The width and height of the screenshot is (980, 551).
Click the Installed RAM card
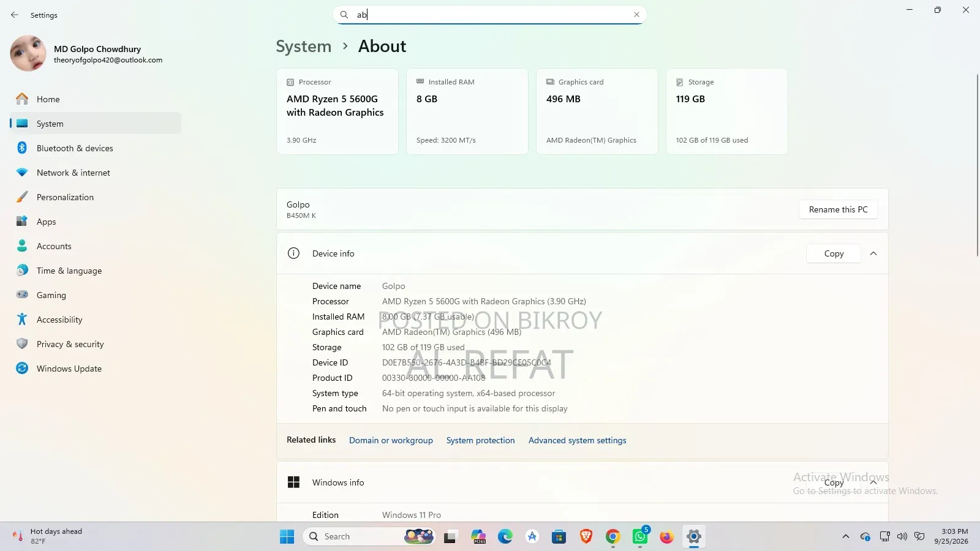coord(467,111)
